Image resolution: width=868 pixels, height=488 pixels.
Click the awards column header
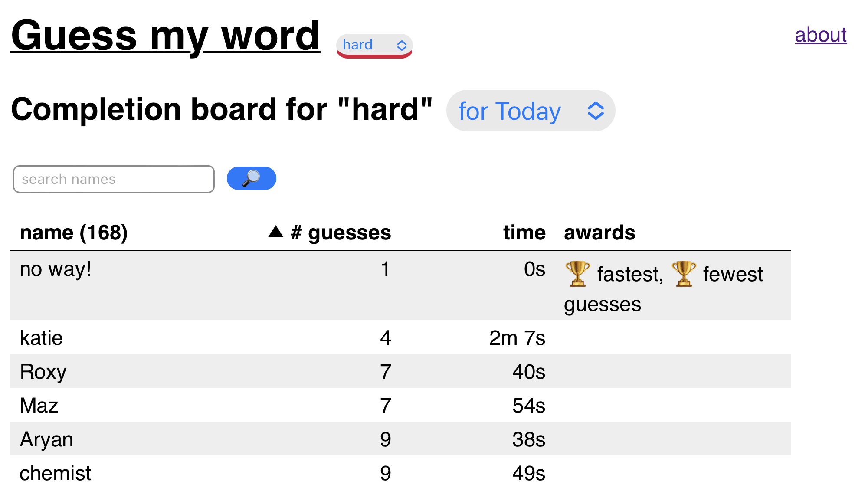(x=599, y=233)
